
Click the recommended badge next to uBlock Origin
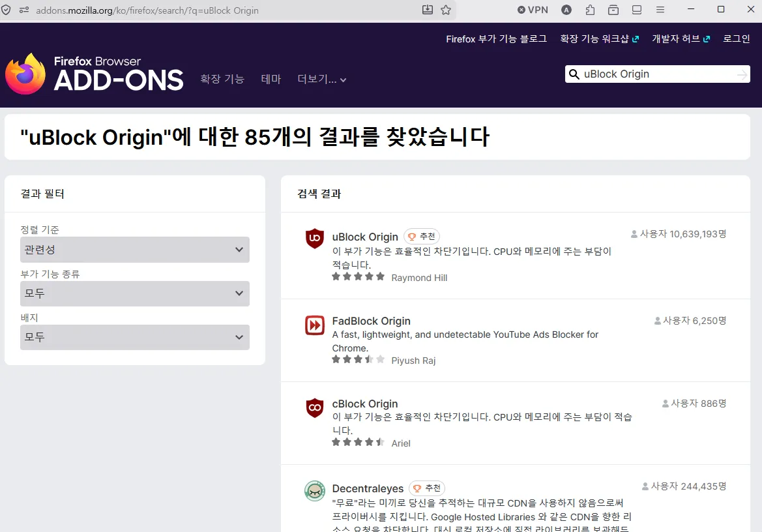422,237
